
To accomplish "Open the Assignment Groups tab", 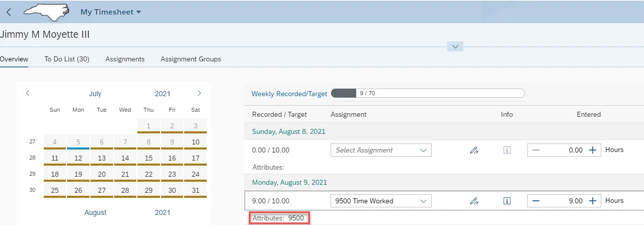I will (x=191, y=59).
